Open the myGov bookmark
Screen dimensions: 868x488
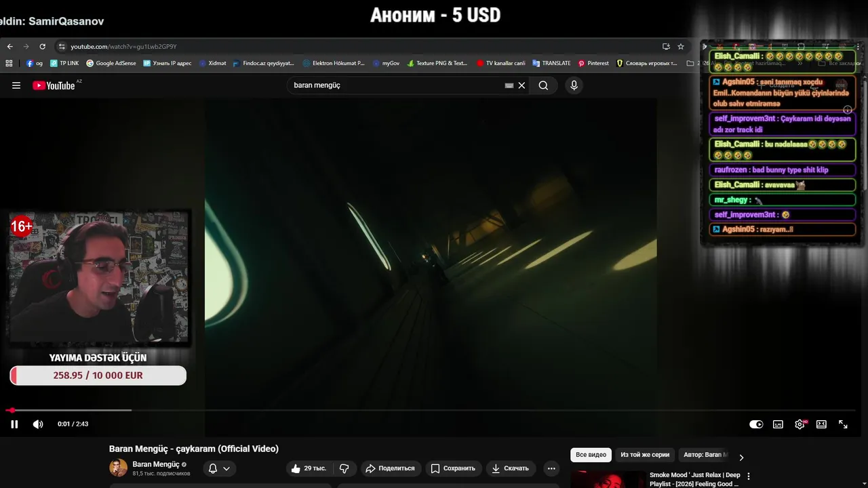coord(386,63)
